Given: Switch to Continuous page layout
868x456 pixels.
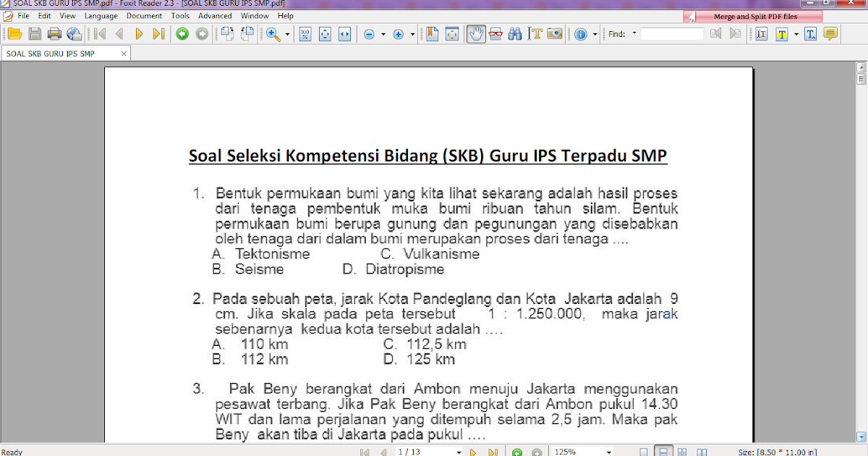Looking at the screenshot, I should click(x=664, y=451).
